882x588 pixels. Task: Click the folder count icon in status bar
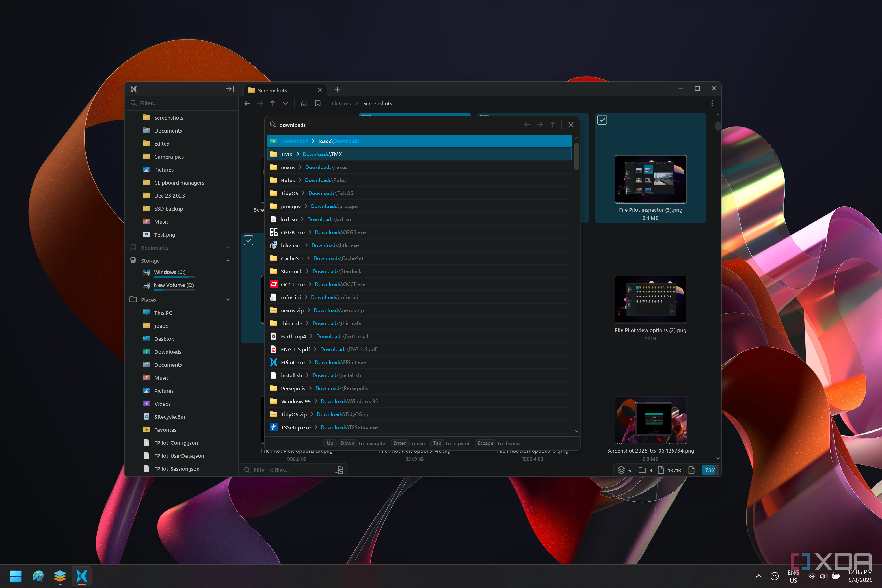642,470
